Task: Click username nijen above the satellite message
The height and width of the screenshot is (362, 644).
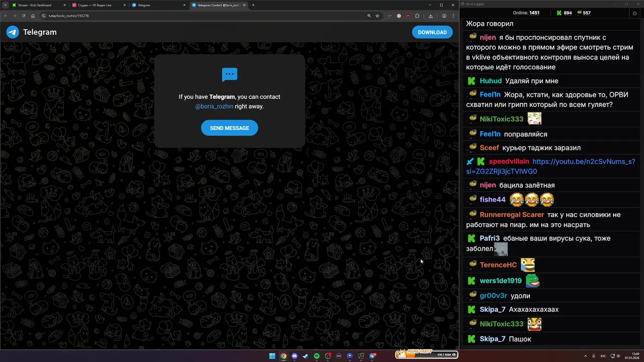Action: (488, 38)
